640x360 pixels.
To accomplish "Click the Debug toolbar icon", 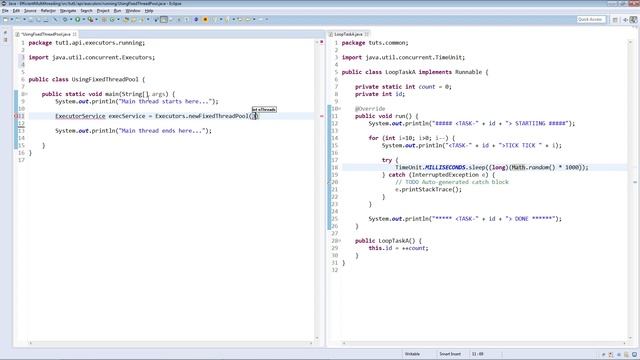I will tap(65, 19).
